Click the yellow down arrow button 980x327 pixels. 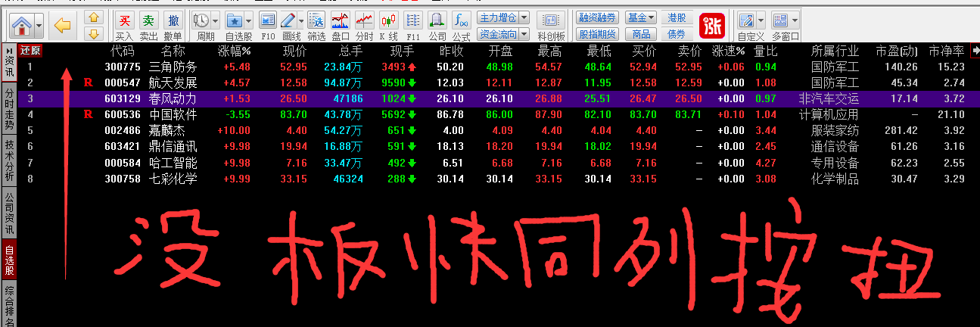[x=93, y=33]
